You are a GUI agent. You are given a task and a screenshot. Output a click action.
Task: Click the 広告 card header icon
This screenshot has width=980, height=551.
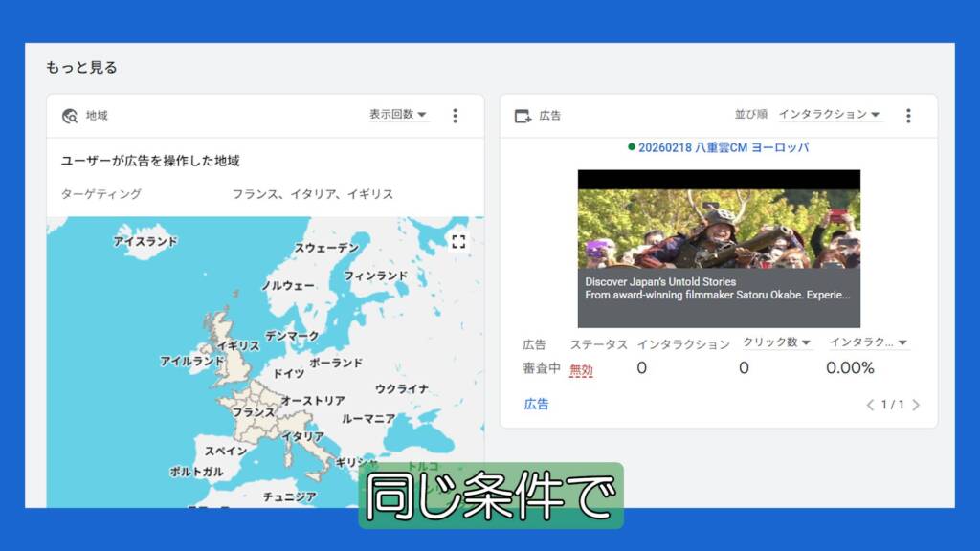pyautogui.click(x=523, y=116)
